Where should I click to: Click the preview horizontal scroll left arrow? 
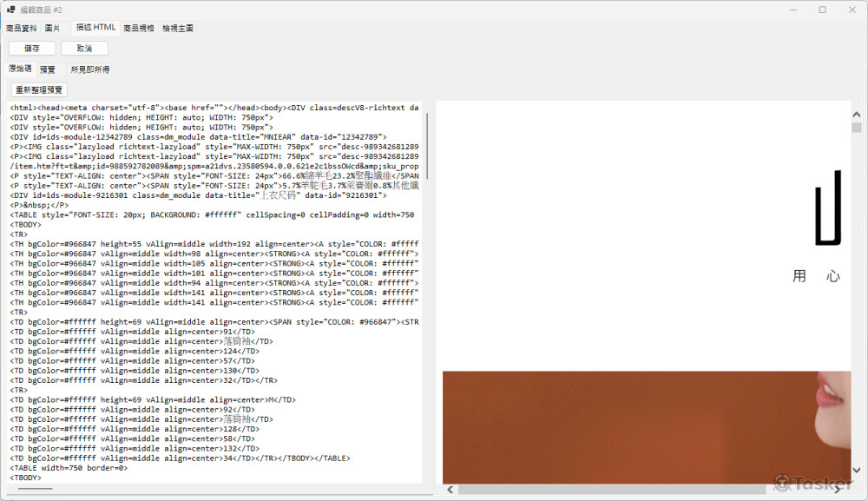tap(450, 490)
